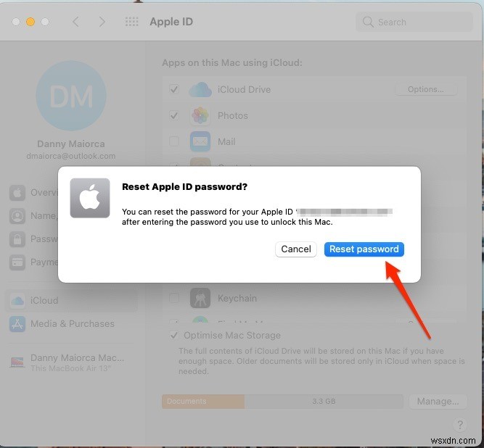Click the Mail app icon
The height and width of the screenshot is (448, 484).
200,141
